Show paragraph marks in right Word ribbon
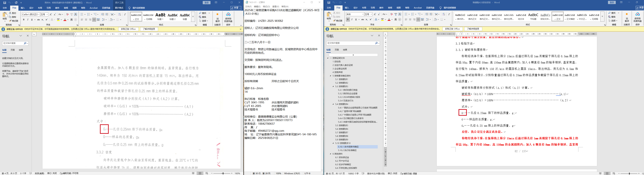The height and width of the screenshot is (175, 644). click(449, 14)
